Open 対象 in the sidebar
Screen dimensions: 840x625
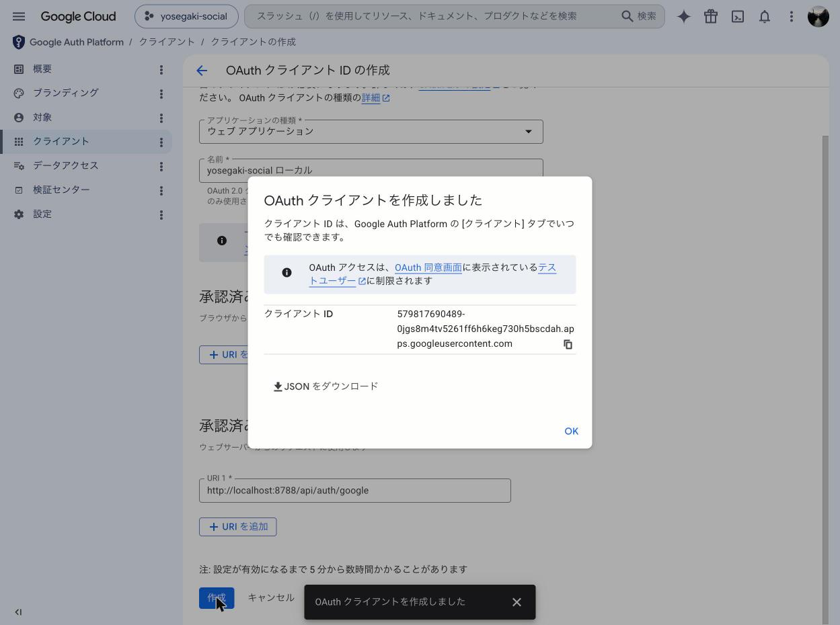pos(43,118)
